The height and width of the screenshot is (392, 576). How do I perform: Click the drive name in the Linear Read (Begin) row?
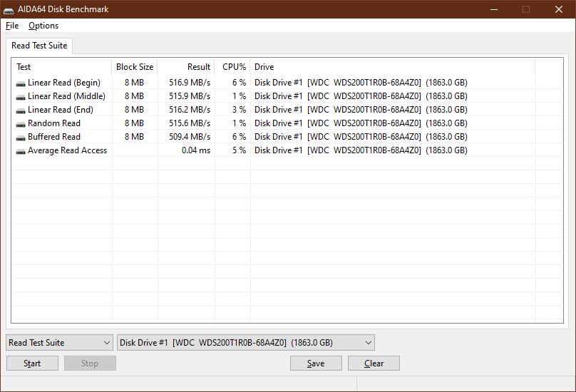[361, 83]
